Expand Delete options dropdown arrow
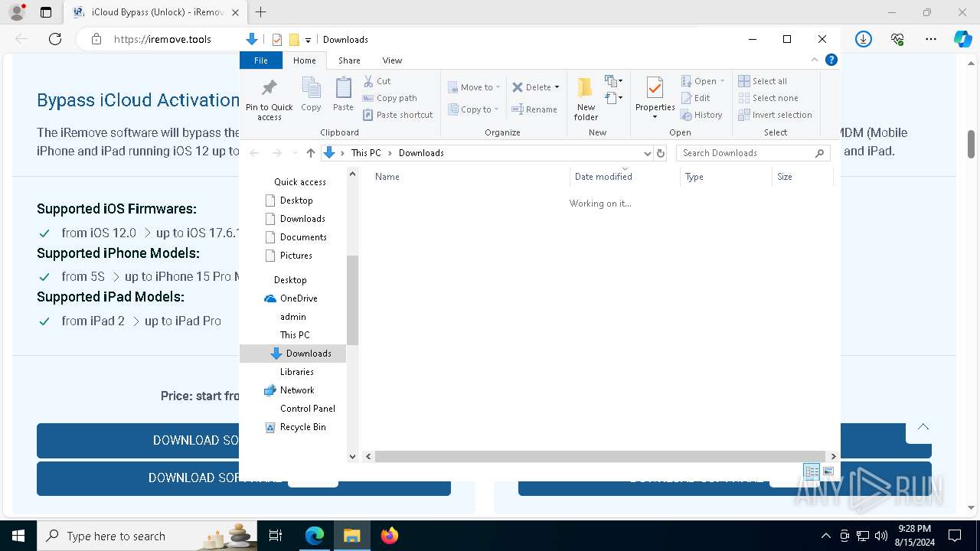This screenshot has width=980, height=551. pos(557,87)
